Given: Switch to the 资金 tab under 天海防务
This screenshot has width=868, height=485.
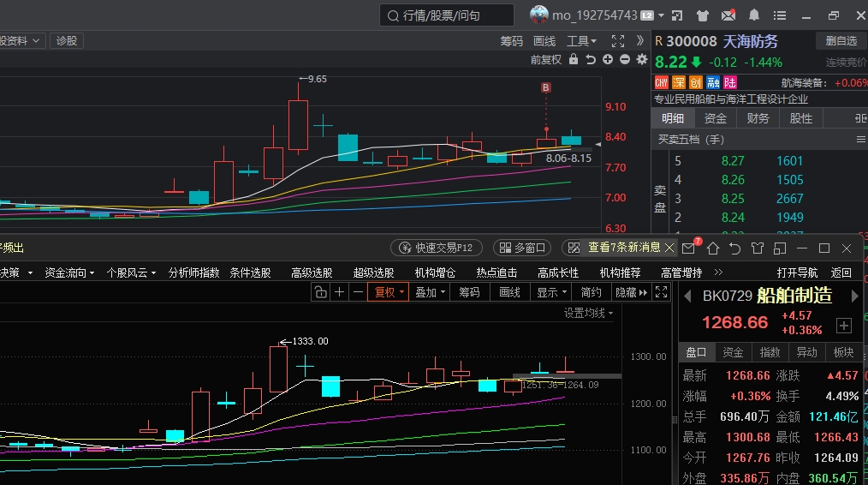Looking at the screenshot, I should (x=716, y=118).
